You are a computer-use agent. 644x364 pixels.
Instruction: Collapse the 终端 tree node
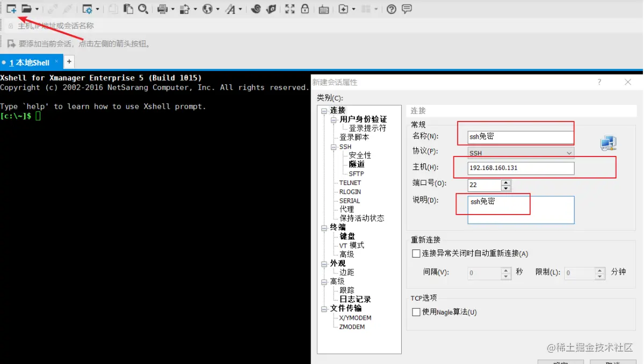[x=324, y=228]
